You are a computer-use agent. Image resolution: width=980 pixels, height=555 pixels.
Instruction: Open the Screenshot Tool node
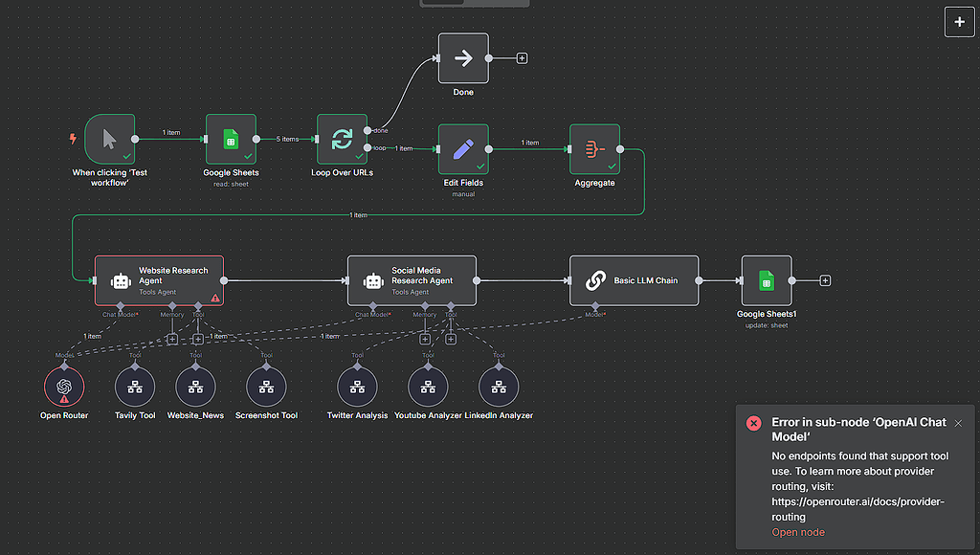click(266, 388)
